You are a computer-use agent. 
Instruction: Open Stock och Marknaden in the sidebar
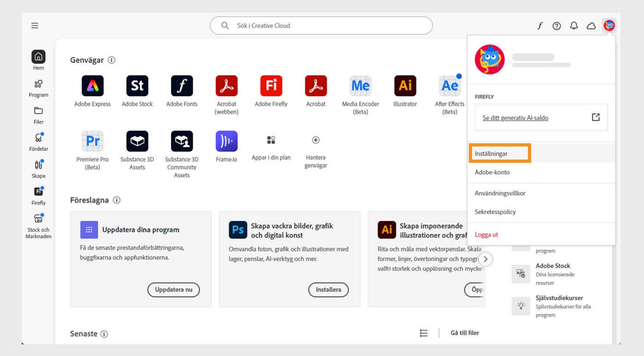[38, 226]
